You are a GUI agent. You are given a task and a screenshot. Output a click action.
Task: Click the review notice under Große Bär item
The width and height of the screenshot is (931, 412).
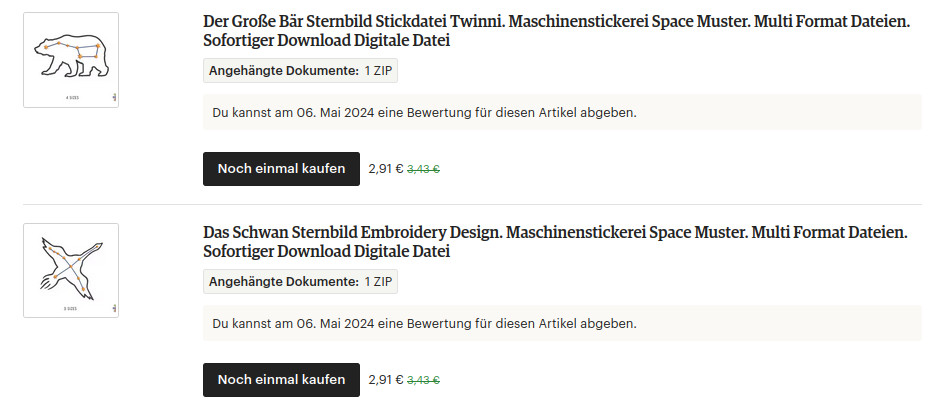pyautogui.click(x=562, y=112)
